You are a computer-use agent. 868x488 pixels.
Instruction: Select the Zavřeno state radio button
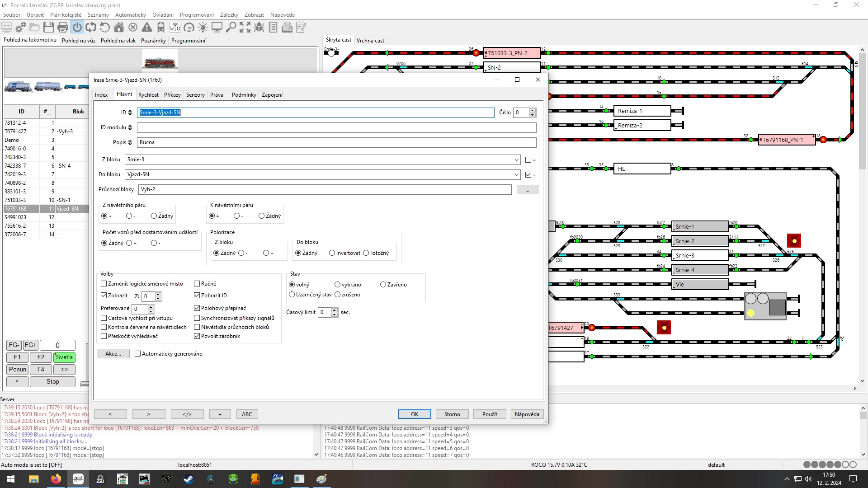tap(383, 285)
